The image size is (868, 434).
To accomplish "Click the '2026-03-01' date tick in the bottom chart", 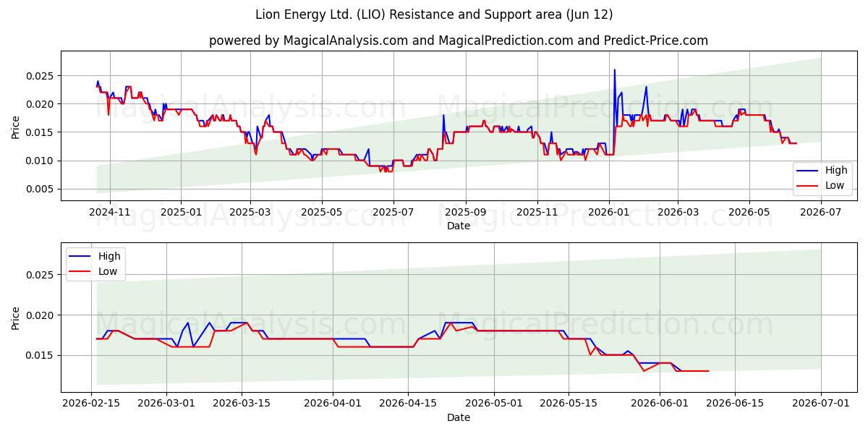I will [166, 404].
